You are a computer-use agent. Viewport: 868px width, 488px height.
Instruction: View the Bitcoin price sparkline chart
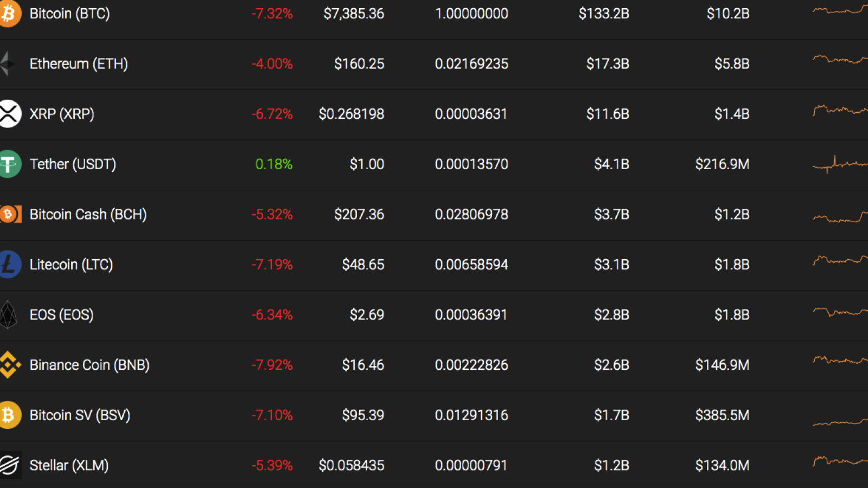(840, 9)
